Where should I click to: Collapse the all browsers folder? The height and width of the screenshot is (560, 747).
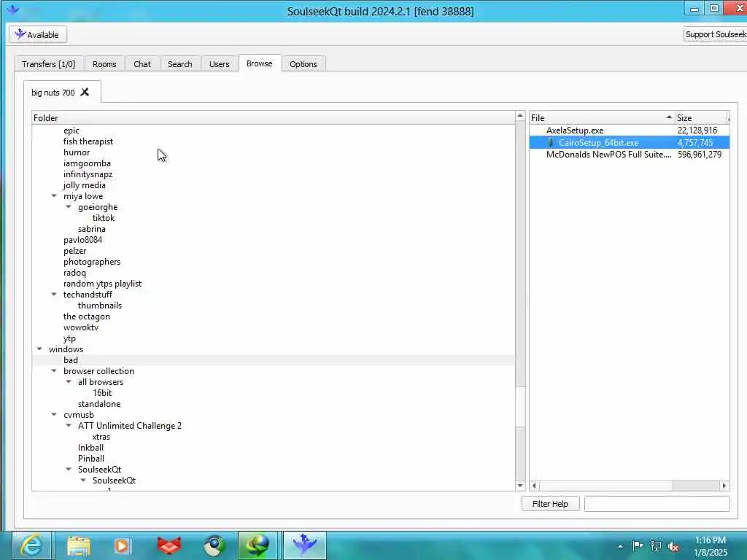[x=69, y=382]
